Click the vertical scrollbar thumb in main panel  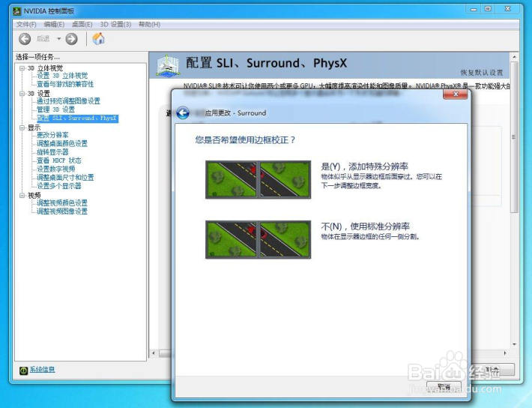pyautogui.click(x=514, y=137)
